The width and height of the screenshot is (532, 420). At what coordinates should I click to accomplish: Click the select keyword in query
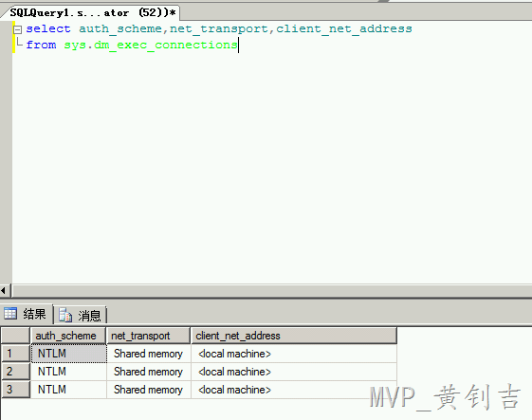(x=48, y=28)
